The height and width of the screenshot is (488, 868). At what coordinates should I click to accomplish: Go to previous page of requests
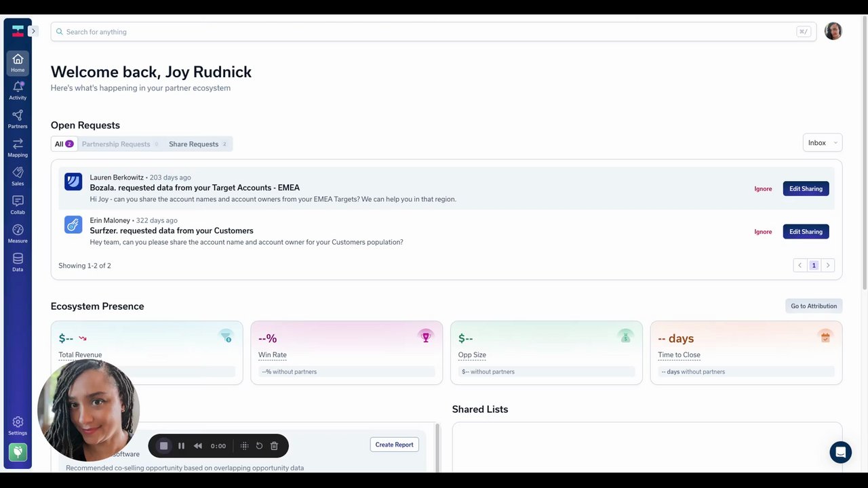pyautogui.click(x=800, y=265)
